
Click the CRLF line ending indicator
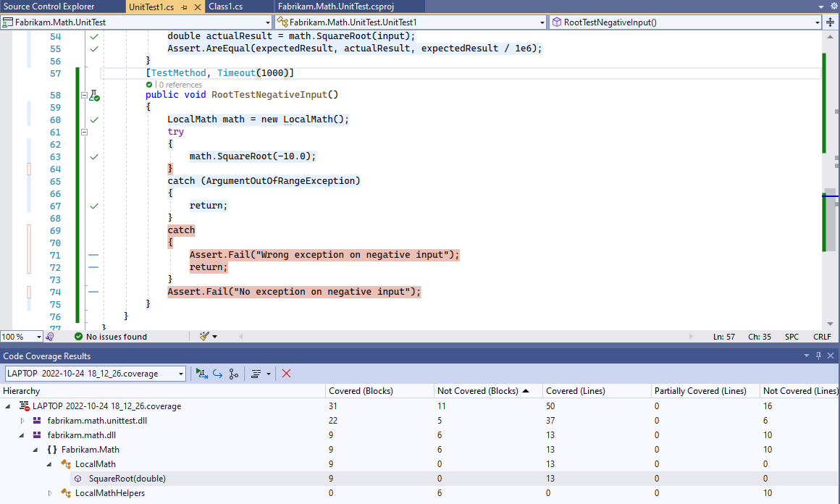click(822, 336)
